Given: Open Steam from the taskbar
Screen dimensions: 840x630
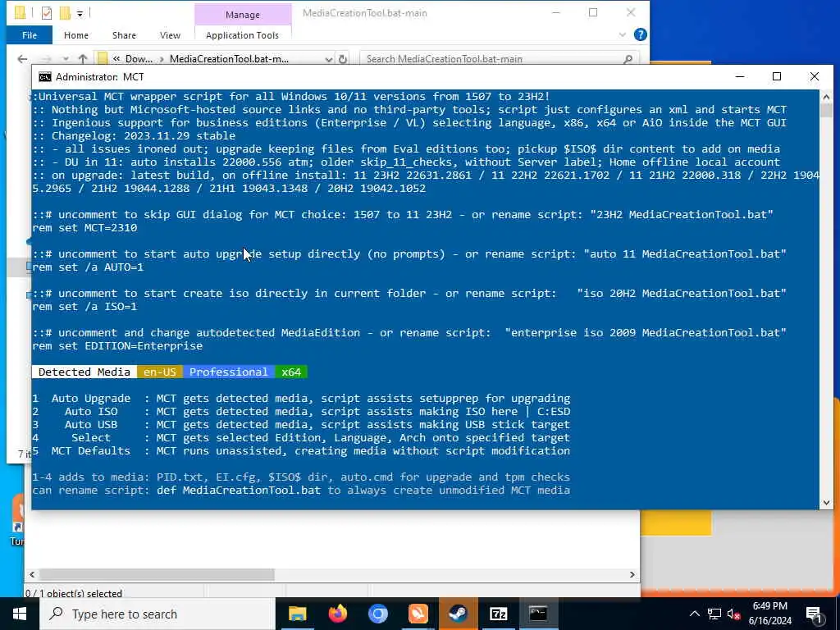Looking at the screenshot, I should (x=458, y=614).
